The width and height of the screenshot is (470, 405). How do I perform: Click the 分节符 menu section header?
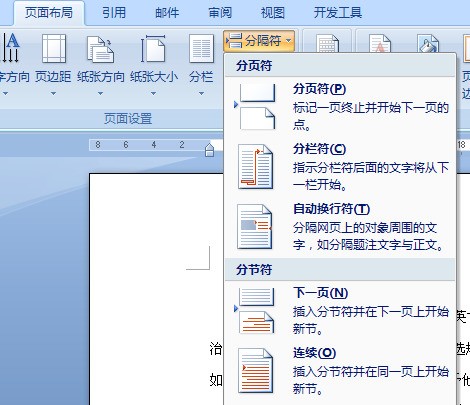tap(340, 269)
